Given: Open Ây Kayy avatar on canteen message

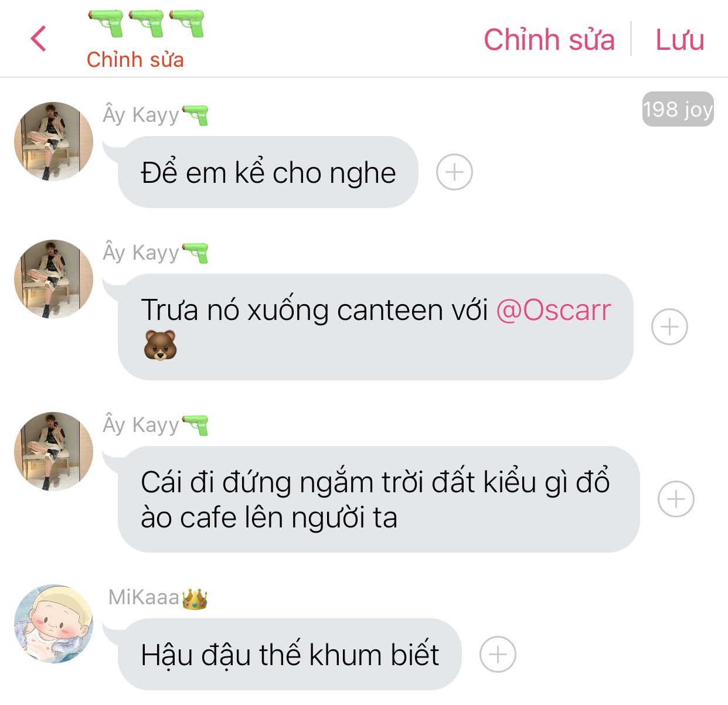Looking at the screenshot, I should [x=53, y=279].
